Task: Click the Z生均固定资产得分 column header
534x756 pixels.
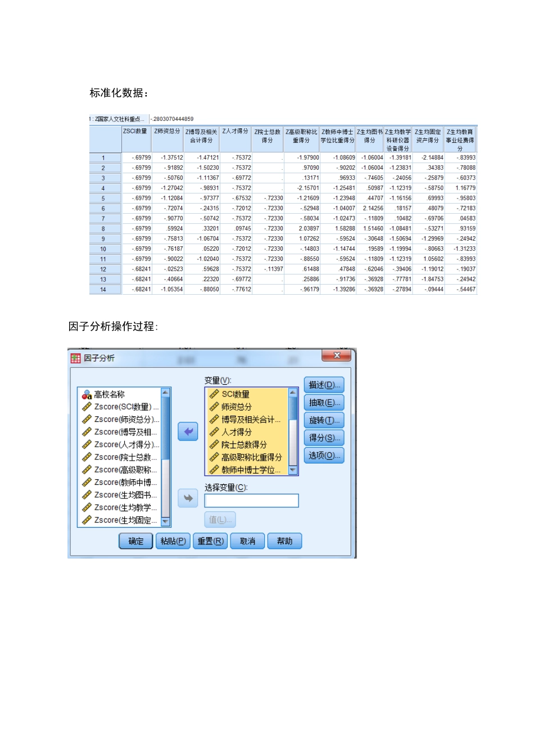Action: (x=428, y=139)
